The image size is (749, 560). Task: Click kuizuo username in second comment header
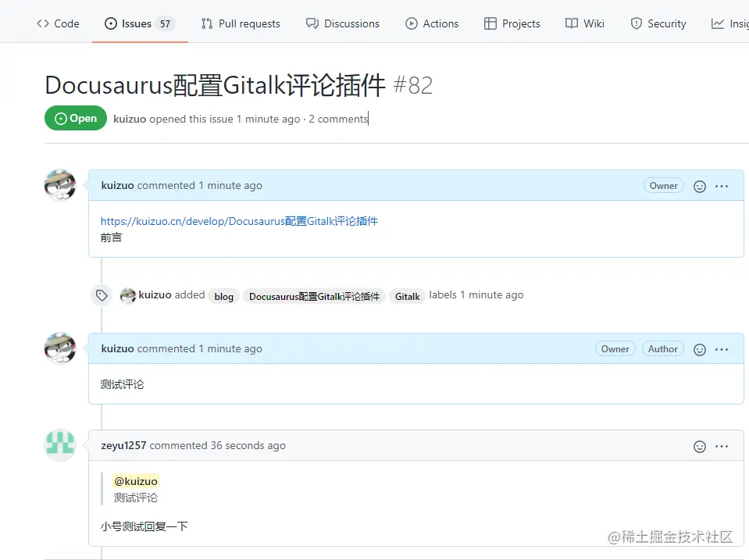[117, 349]
